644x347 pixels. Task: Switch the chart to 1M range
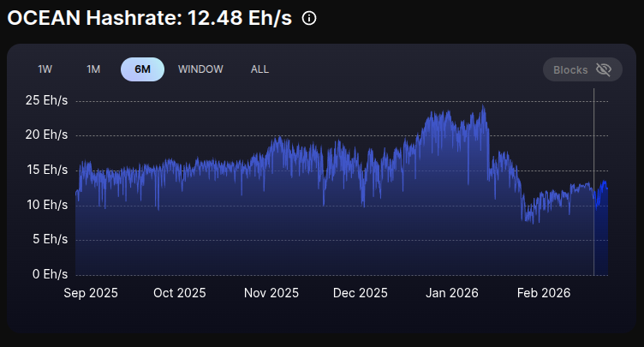93,69
